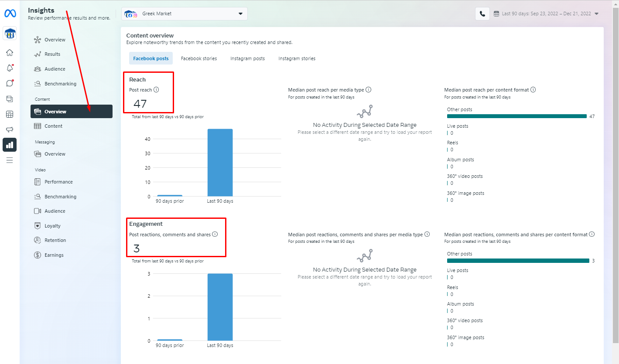Open the Last 90 days date range picker

point(546,14)
